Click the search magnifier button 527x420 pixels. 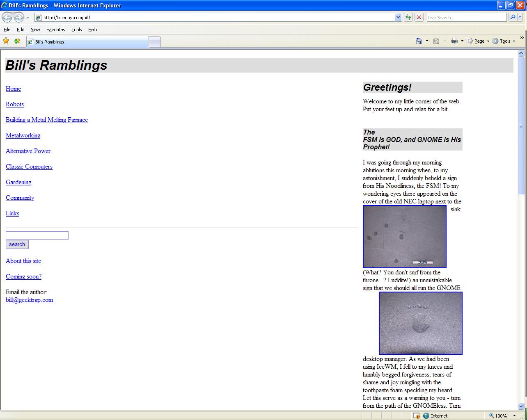point(512,17)
